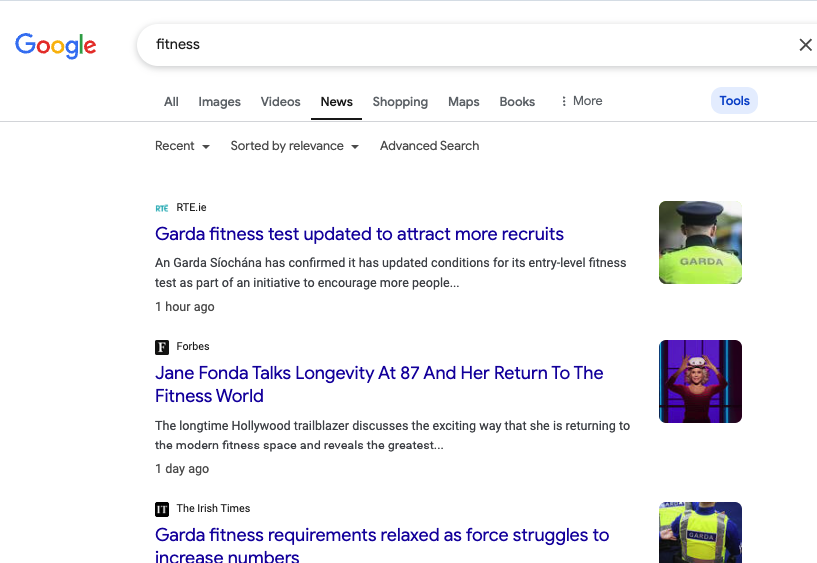
Task: Select the RTE.ie source name
Action: click(191, 208)
